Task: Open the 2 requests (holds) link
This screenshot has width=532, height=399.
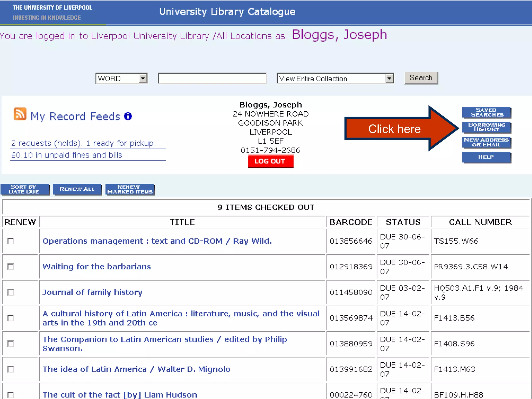Action: pyautogui.click(x=83, y=143)
